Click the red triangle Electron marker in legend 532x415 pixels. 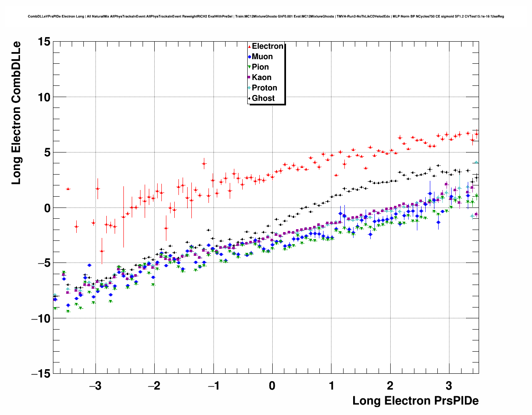[249, 47]
